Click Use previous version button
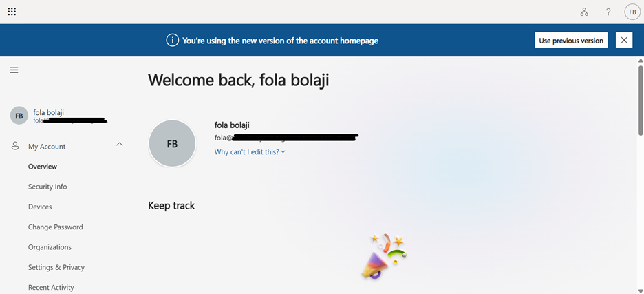Image resolution: width=644 pixels, height=294 pixels. (571, 40)
